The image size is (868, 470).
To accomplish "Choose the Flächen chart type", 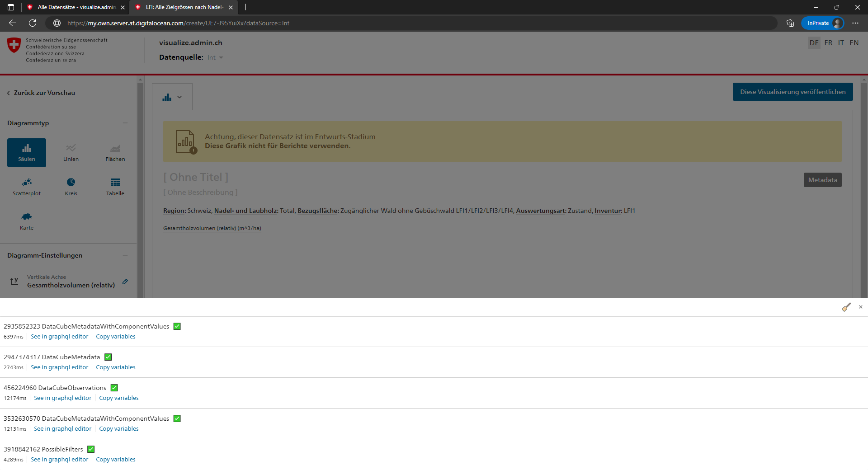I will 115,152.
